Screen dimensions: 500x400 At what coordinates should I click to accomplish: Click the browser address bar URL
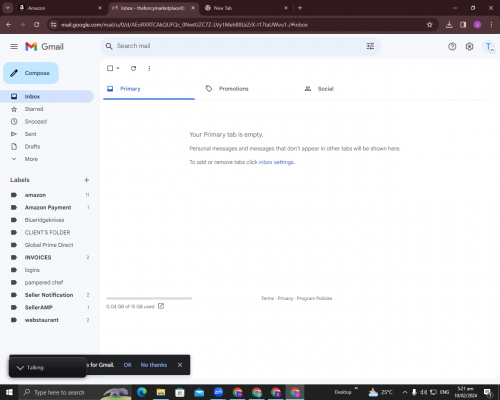[184, 25]
